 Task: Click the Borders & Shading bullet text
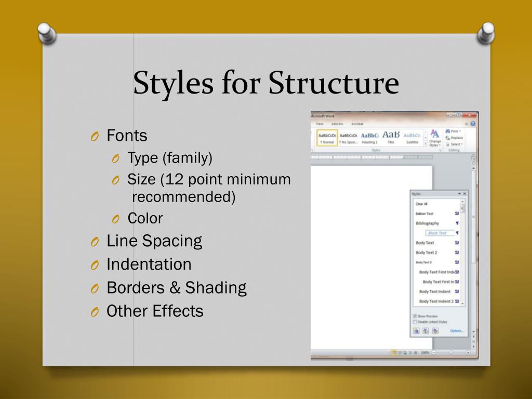(x=177, y=288)
